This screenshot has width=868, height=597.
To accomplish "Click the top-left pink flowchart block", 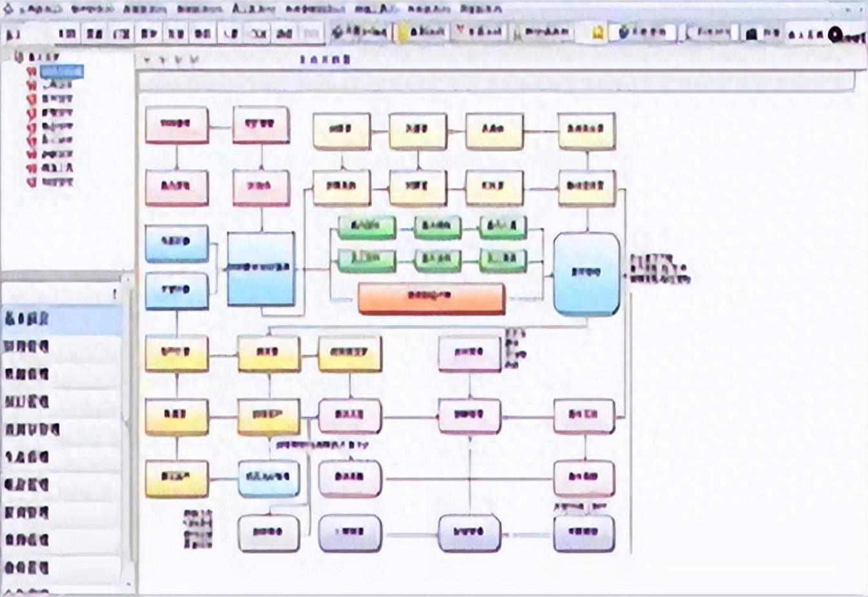I will point(176,124).
